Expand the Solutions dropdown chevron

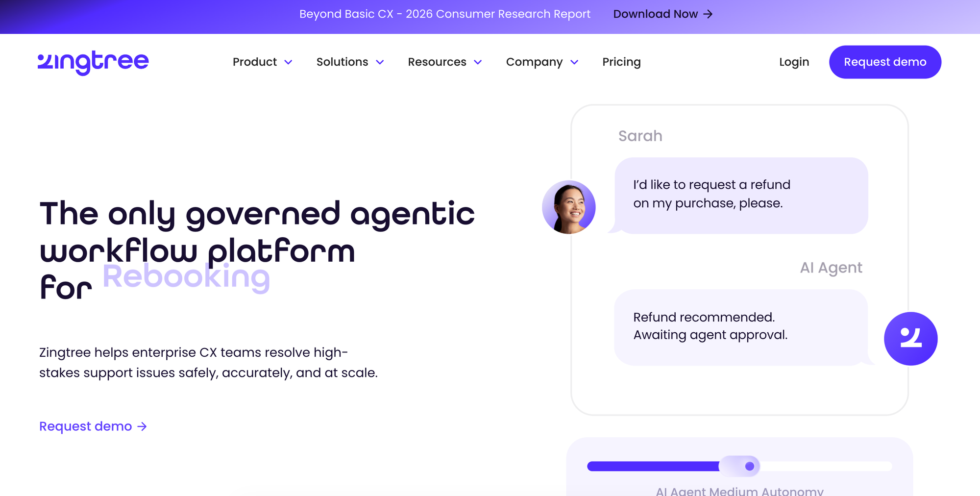[x=380, y=62]
